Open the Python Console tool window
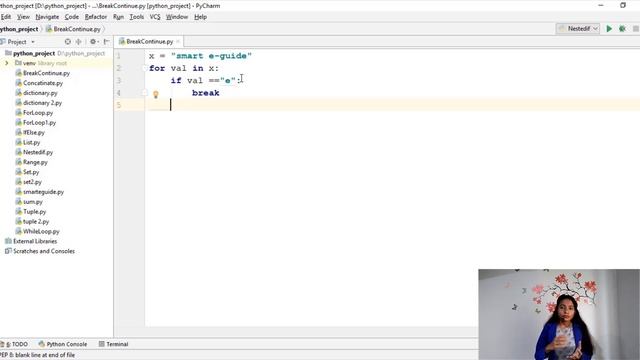 click(63, 344)
